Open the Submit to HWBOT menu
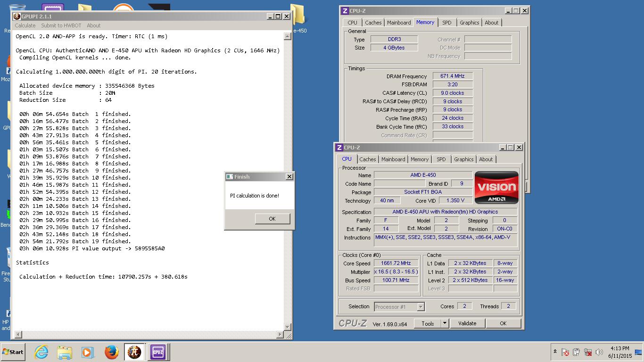 tap(61, 25)
